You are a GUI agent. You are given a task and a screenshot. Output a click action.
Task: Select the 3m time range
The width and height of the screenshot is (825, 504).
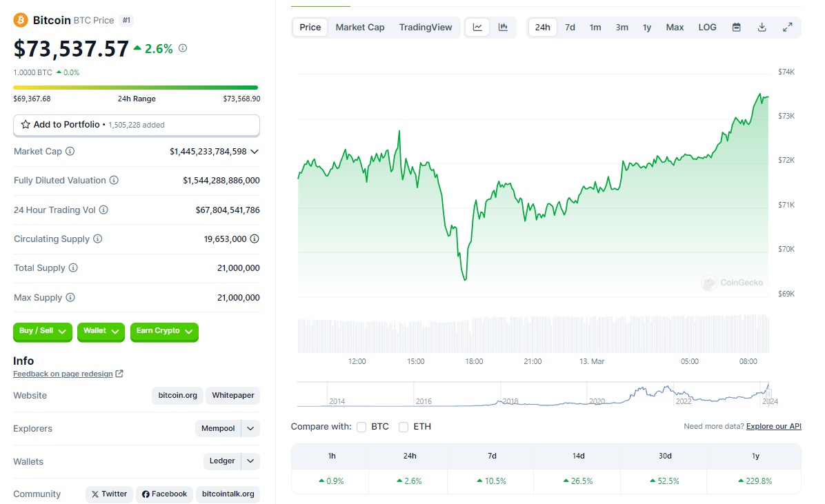(x=622, y=28)
